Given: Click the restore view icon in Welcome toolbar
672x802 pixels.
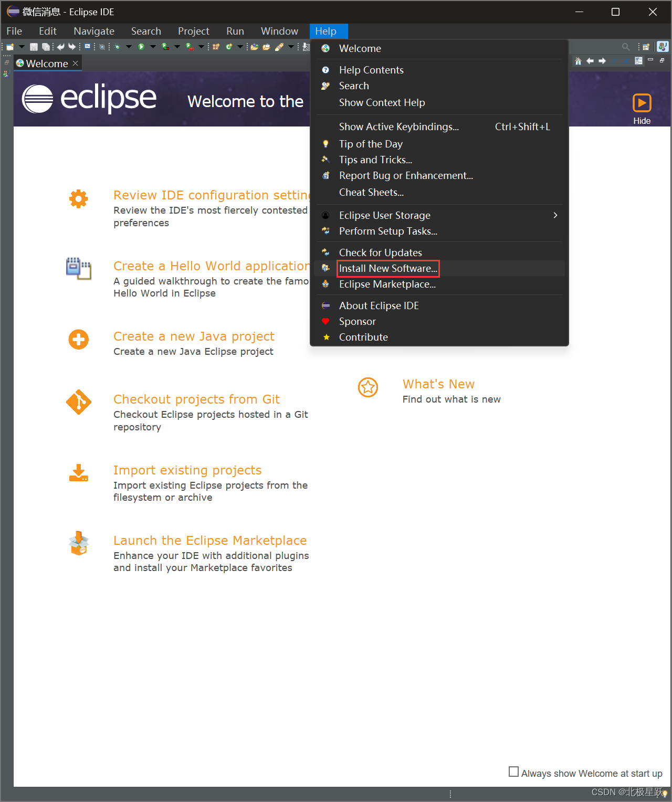Looking at the screenshot, I should (x=662, y=60).
